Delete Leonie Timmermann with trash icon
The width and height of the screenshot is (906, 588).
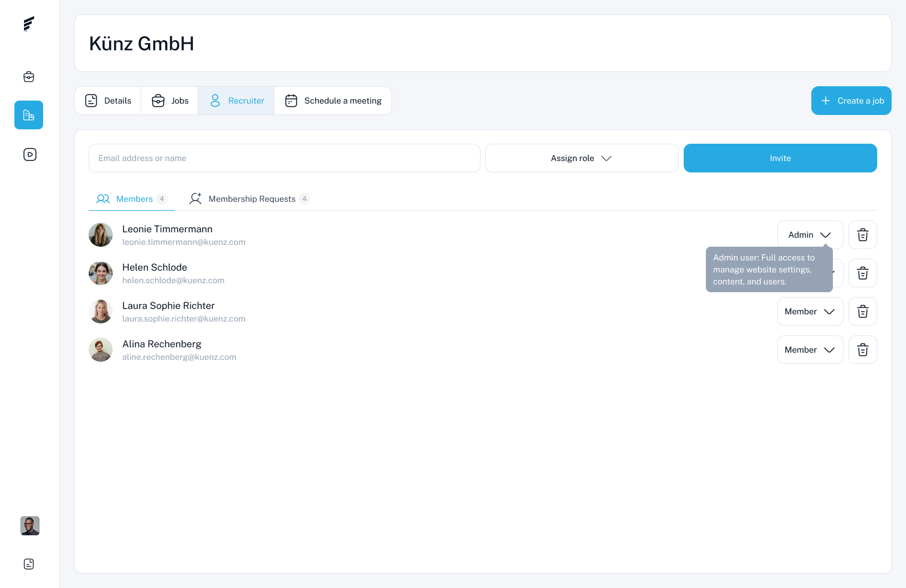[863, 235]
